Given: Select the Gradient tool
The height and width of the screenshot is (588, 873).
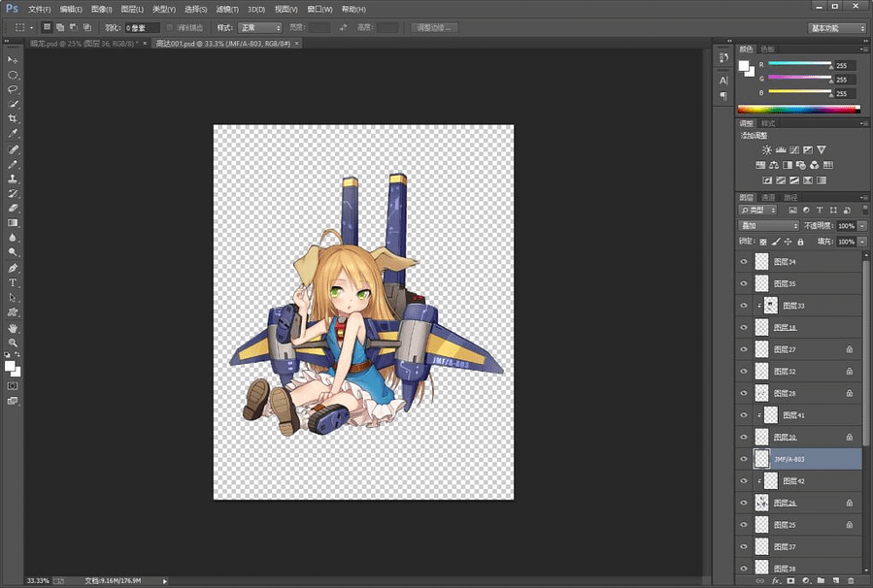Looking at the screenshot, I should [13, 222].
